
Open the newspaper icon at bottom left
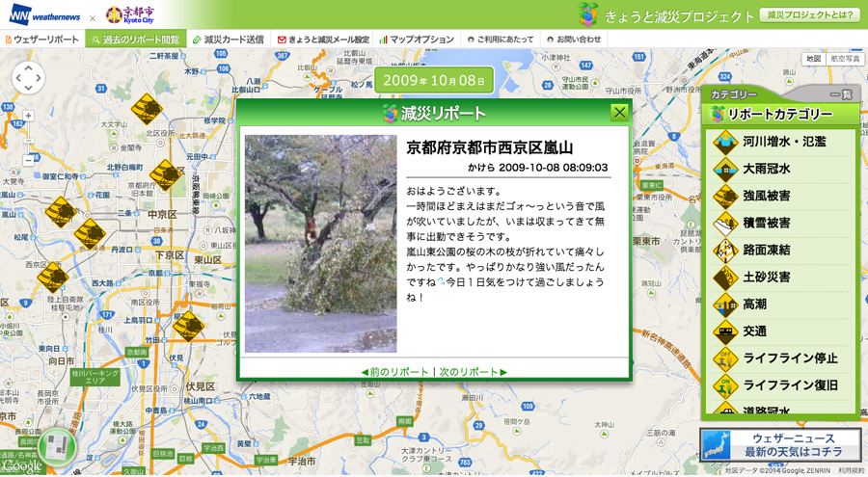tap(58, 446)
